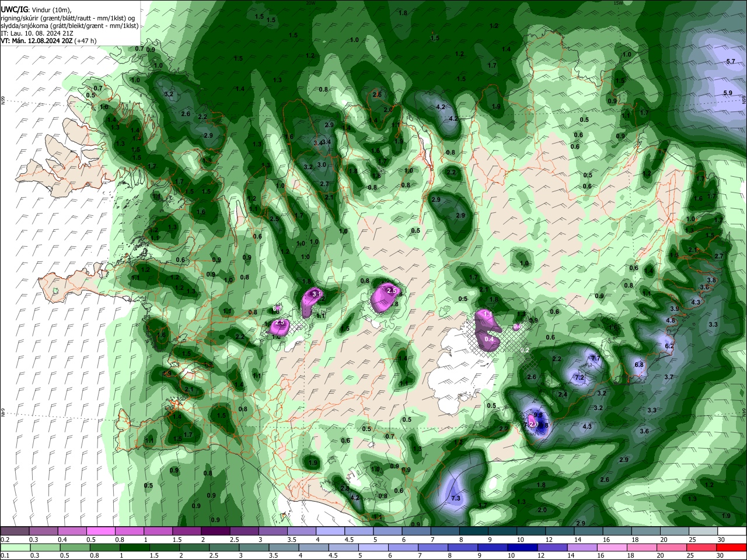The height and width of the screenshot is (560, 747).
Task: Click the "7.7" precipitation value
Action: point(596,358)
